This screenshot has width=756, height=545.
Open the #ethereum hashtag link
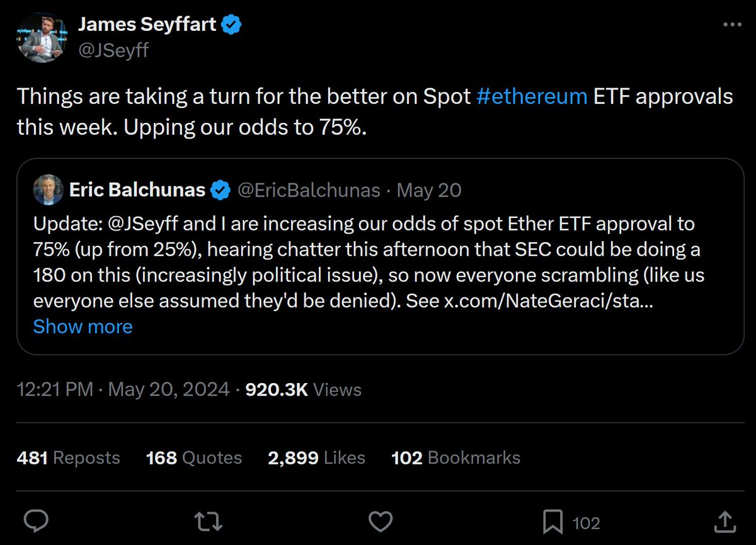[x=532, y=96]
